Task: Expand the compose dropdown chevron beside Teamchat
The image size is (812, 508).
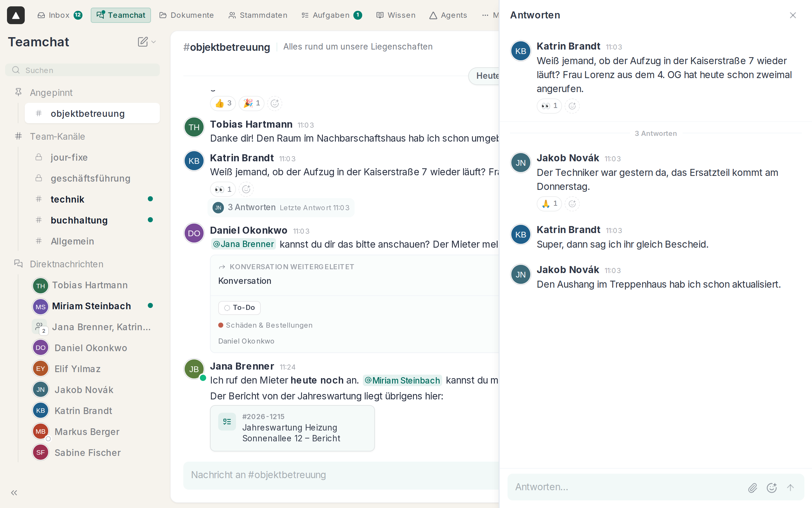Action: (x=154, y=42)
